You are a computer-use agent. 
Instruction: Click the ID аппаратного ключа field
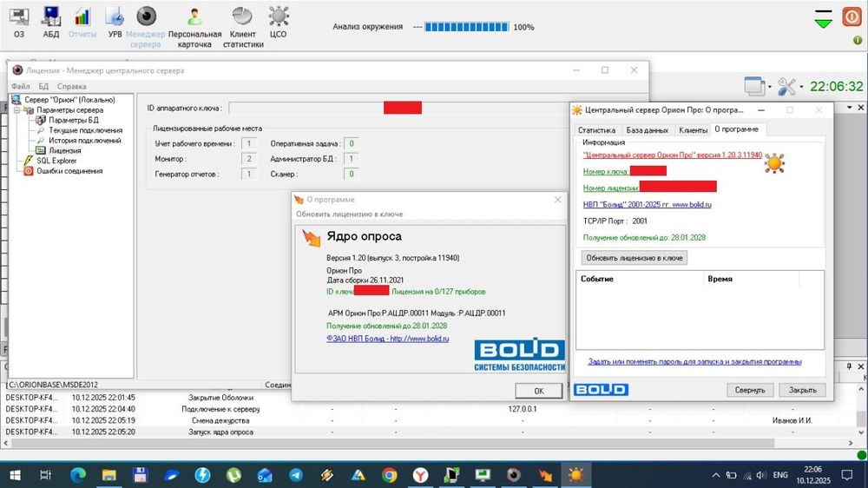point(398,108)
